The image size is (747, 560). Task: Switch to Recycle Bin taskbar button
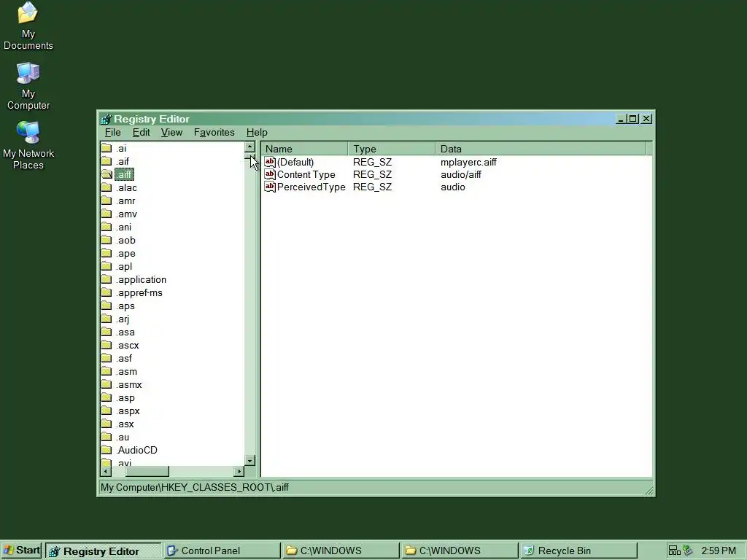pos(578,551)
